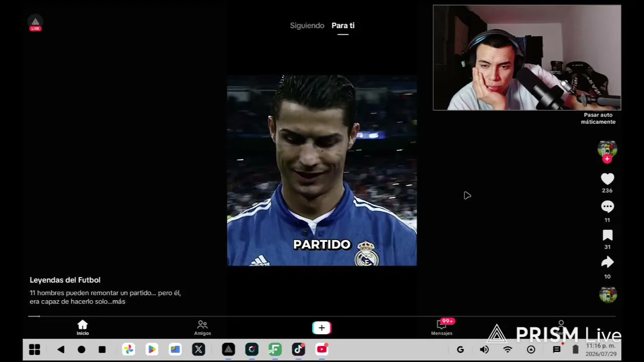Launch Google Play Store from the taskbar
644x362 pixels.
coord(152,349)
